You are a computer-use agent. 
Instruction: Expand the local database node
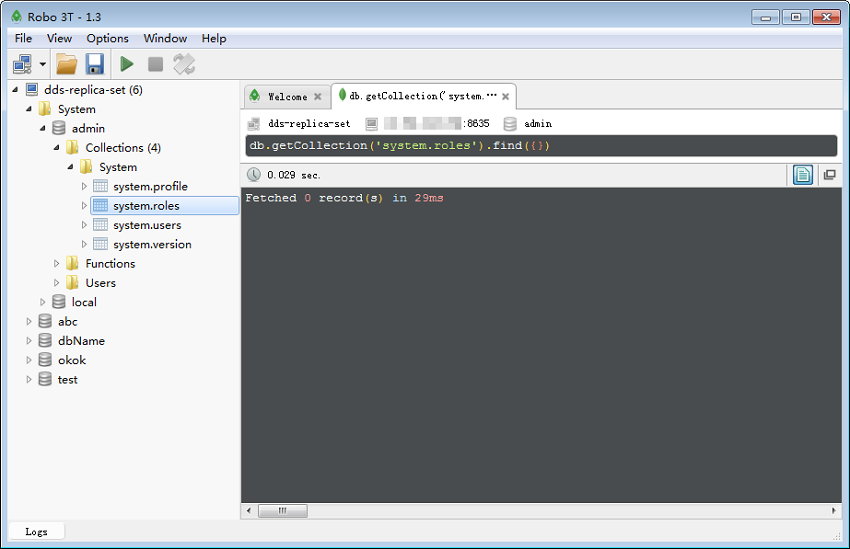tap(42, 302)
